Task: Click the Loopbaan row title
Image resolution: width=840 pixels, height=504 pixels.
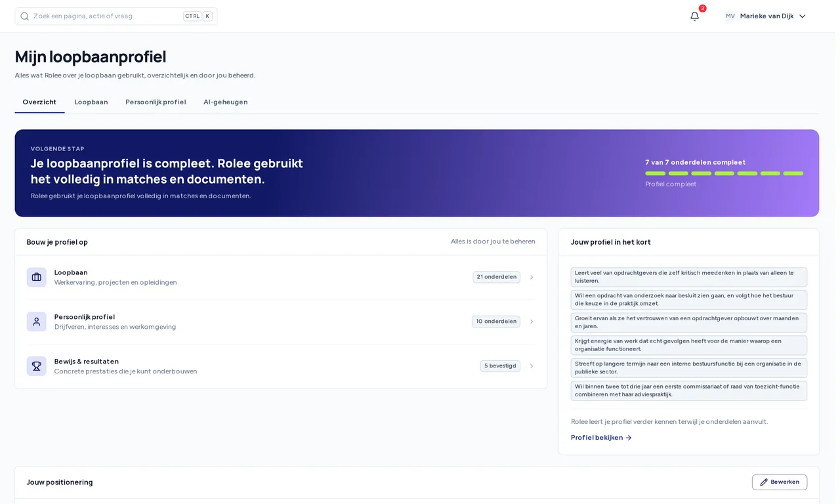Action: pos(71,272)
